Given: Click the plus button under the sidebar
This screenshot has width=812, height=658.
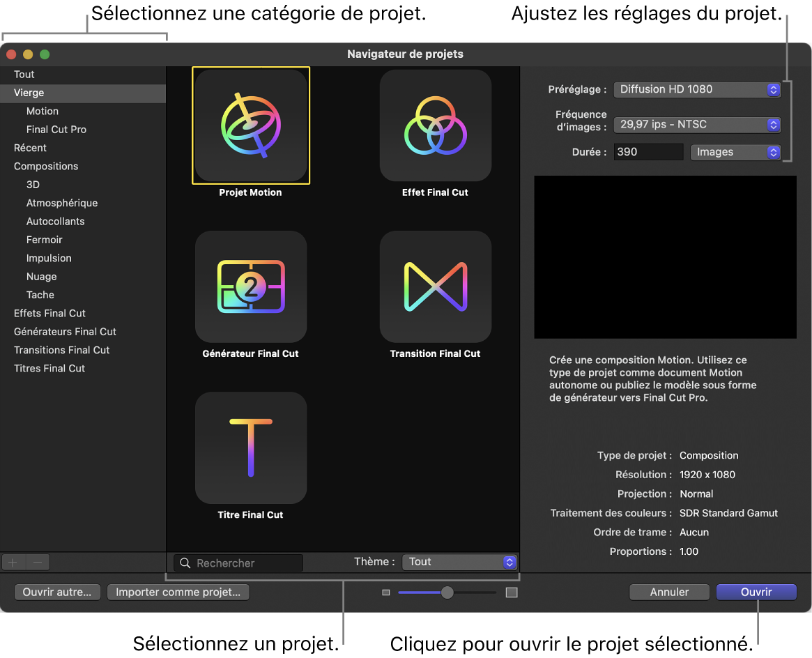Looking at the screenshot, I should tap(13, 563).
